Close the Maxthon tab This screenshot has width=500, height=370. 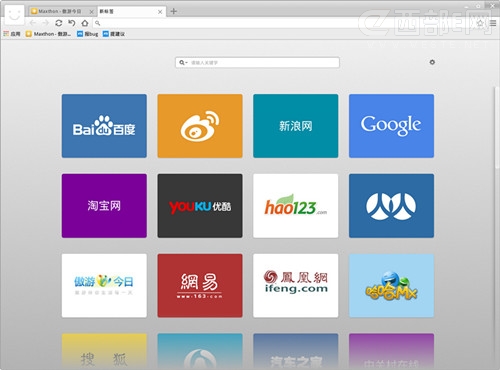[91, 12]
